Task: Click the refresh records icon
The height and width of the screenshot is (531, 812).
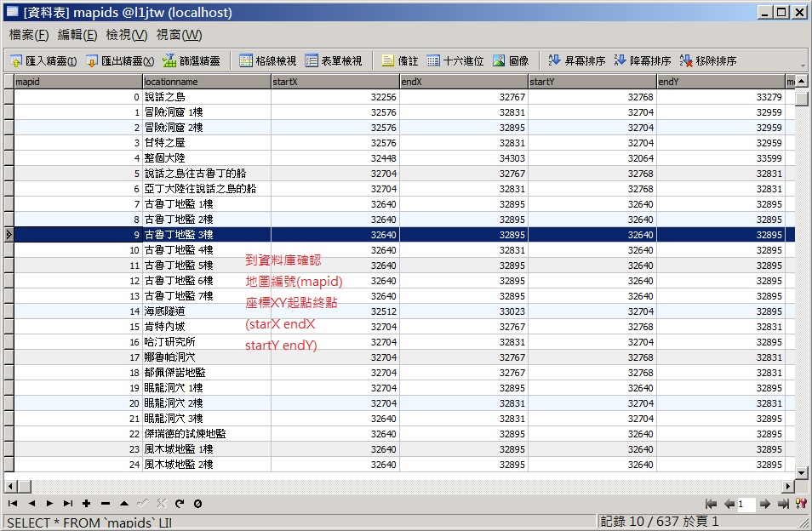Action: coord(180,503)
